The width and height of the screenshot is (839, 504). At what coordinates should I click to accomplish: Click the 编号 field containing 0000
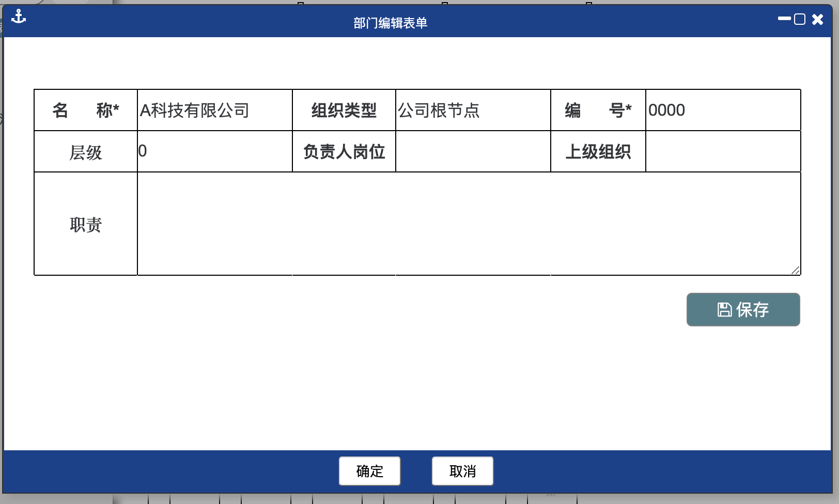tap(723, 111)
